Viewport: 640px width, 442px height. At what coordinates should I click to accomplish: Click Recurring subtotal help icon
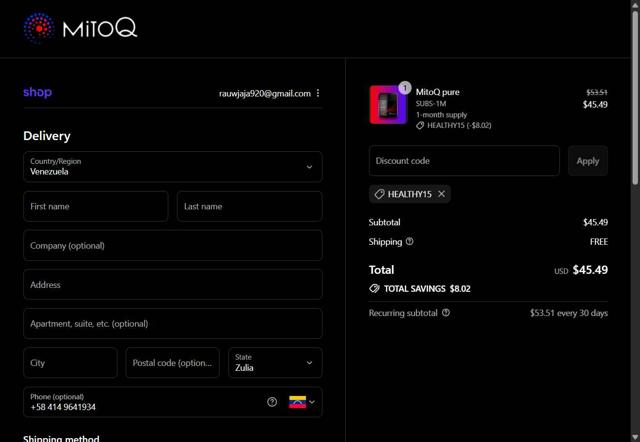click(446, 313)
